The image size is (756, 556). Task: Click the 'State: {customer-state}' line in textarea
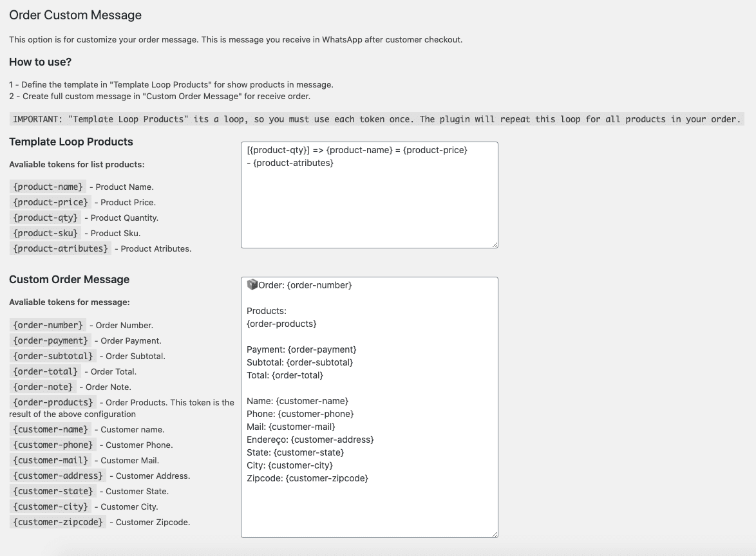click(295, 452)
